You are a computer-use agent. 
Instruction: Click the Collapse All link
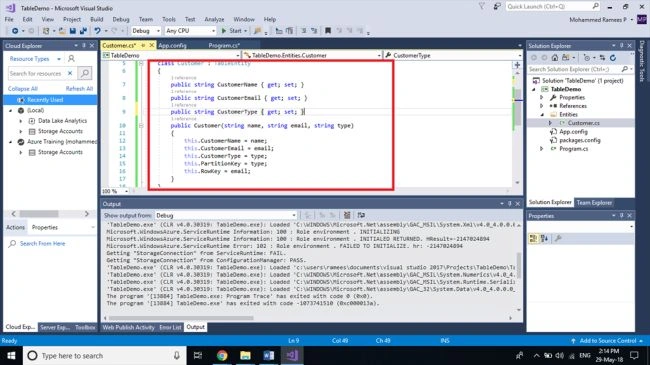pyautogui.click(x=23, y=89)
